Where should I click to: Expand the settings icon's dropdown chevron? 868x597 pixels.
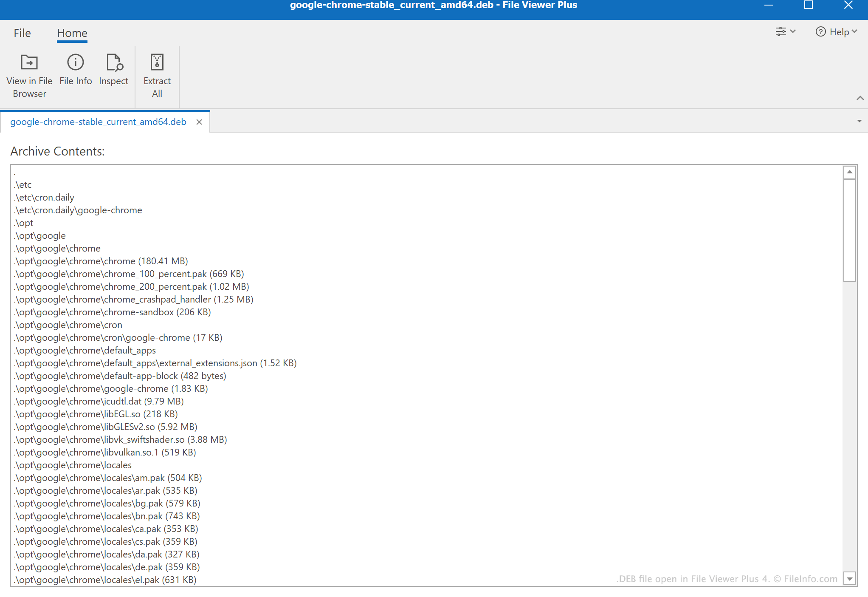pyautogui.click(x=793, y=31)
